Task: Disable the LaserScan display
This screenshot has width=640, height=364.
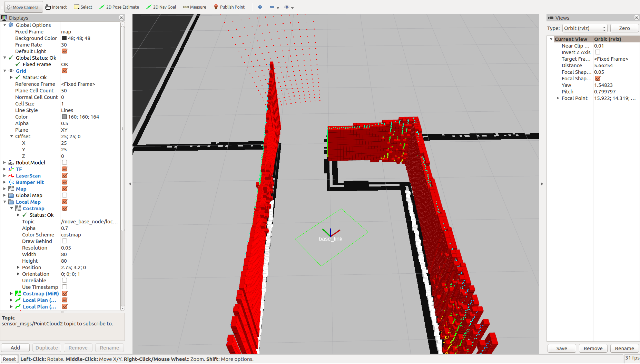Action: [x=65, y=175]
